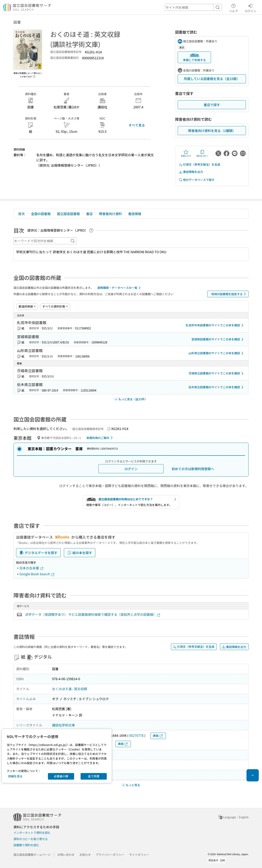Click the site search input field
Image resolution: width=262 pixels, height=868 pixels.
pyautogui.click(x=189, y=7)
